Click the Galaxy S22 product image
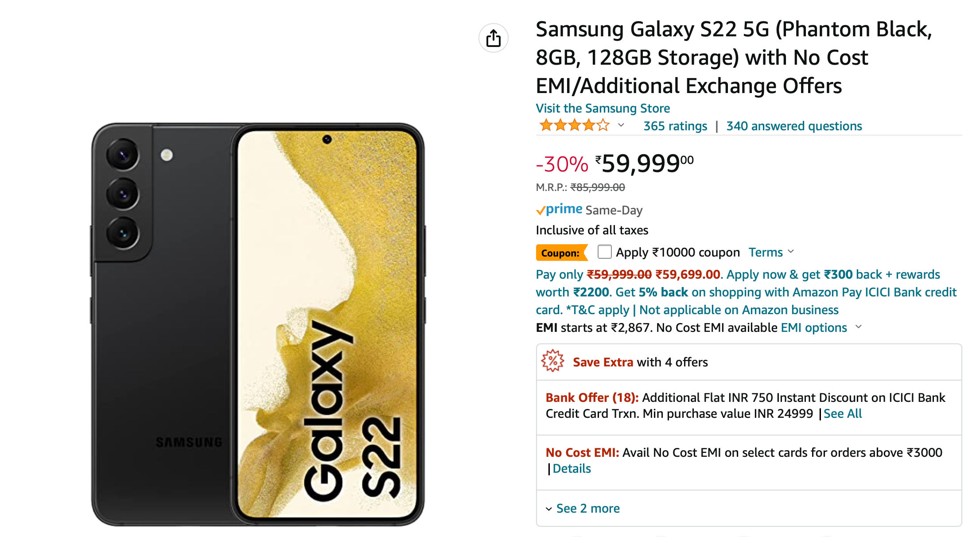Viewport: 980px width, 537px height. pos(258,324)
